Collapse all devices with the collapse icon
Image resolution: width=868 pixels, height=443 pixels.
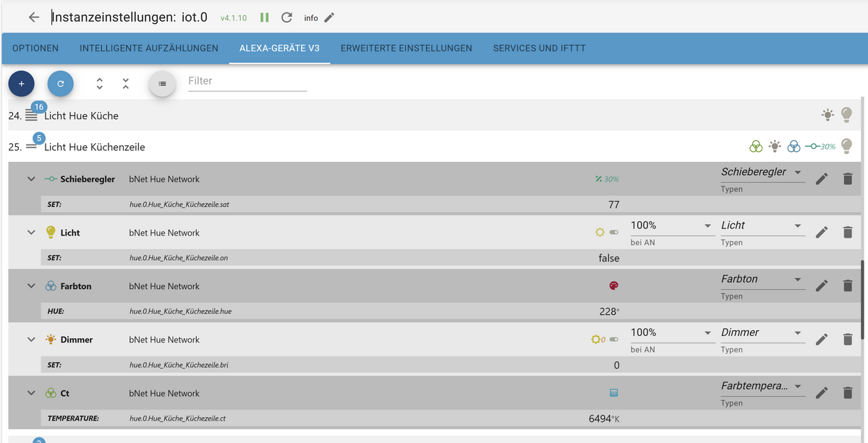tap(125, 83)
